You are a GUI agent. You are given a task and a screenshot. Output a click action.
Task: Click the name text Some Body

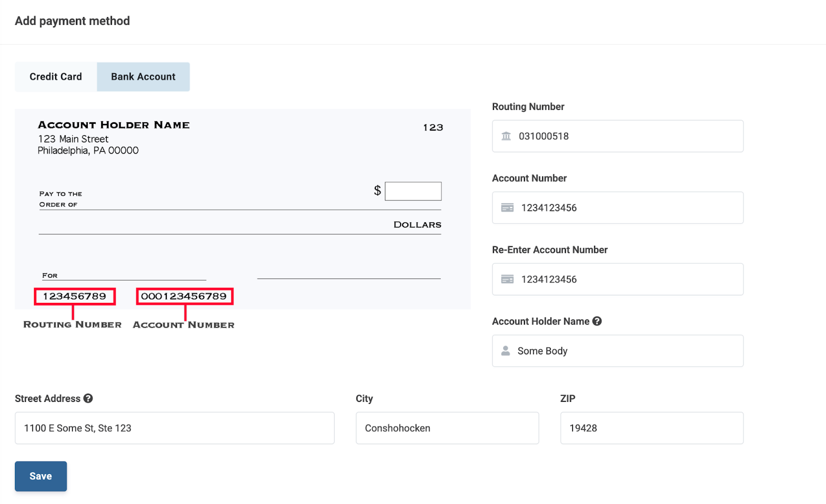pyautogui.click(x=542, y=351)
